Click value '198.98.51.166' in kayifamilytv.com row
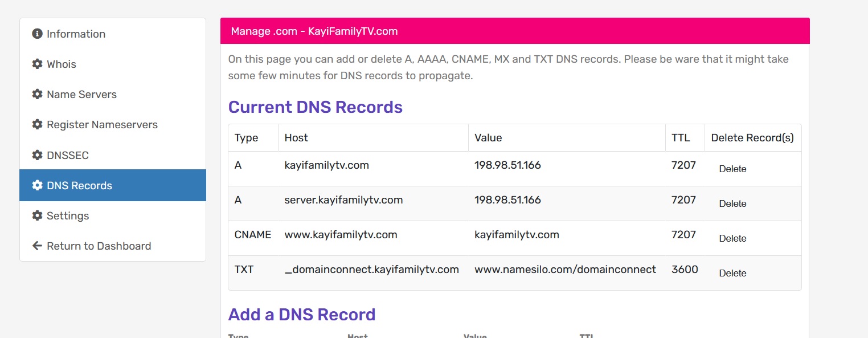This screenshot has height=338, width=868. 507,165
